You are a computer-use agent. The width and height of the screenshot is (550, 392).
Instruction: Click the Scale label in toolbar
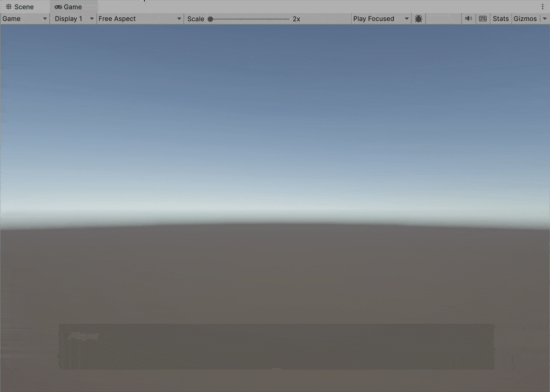point(195,19)
